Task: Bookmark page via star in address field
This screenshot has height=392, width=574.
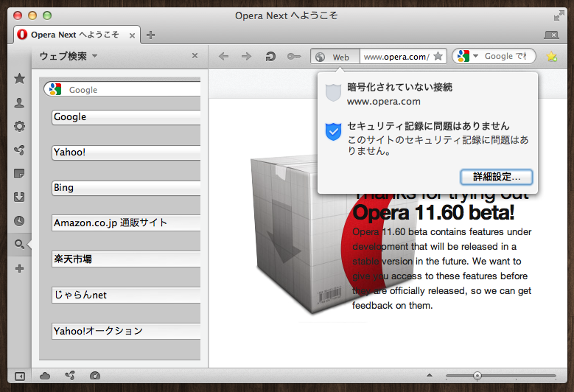Action: click(x=438, y=56)
